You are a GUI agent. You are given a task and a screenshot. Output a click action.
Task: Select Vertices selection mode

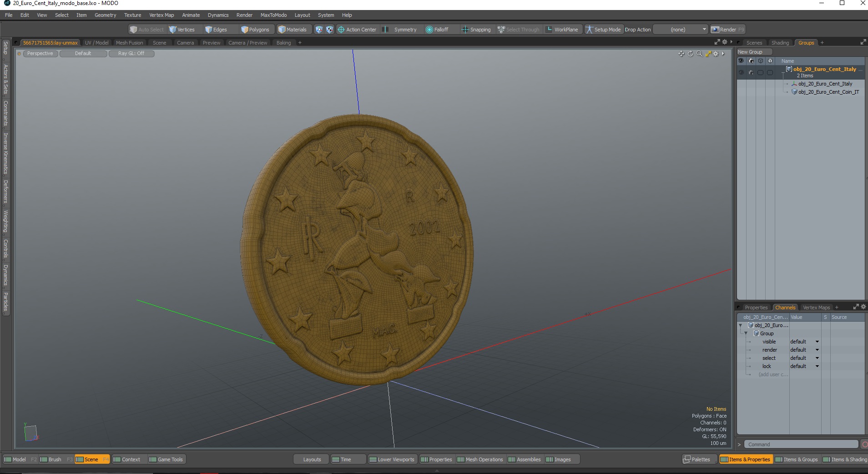[182, 30]
